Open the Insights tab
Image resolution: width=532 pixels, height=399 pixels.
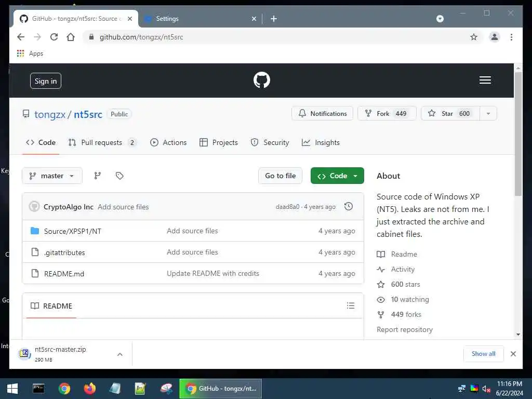click(x=321, y=142)
